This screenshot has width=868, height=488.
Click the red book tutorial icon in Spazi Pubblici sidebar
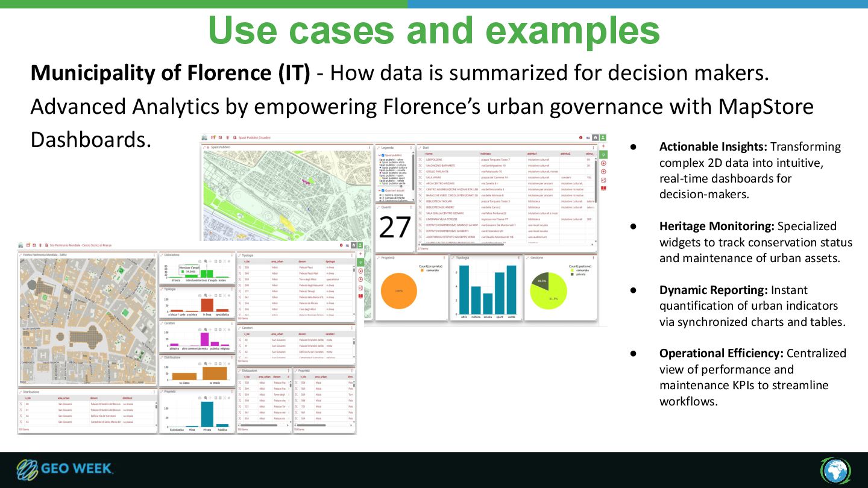[603, 188]
